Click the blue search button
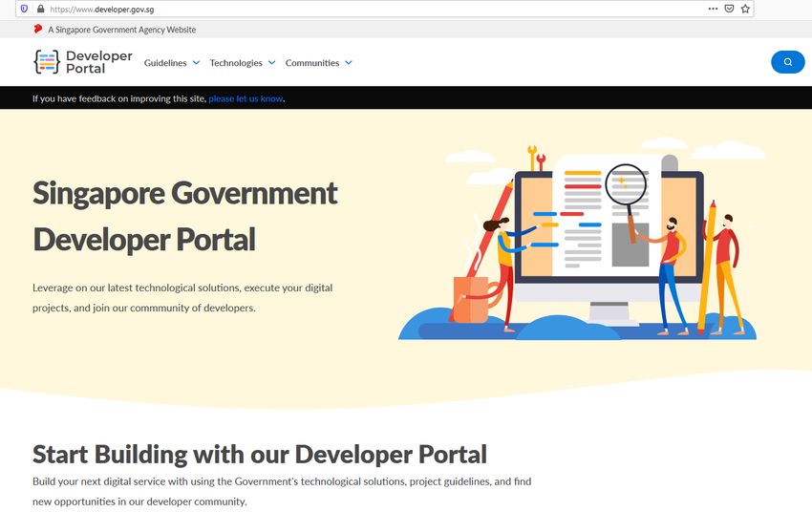The image size is (812, 512). pyautogui.click(x=787, y=62)
